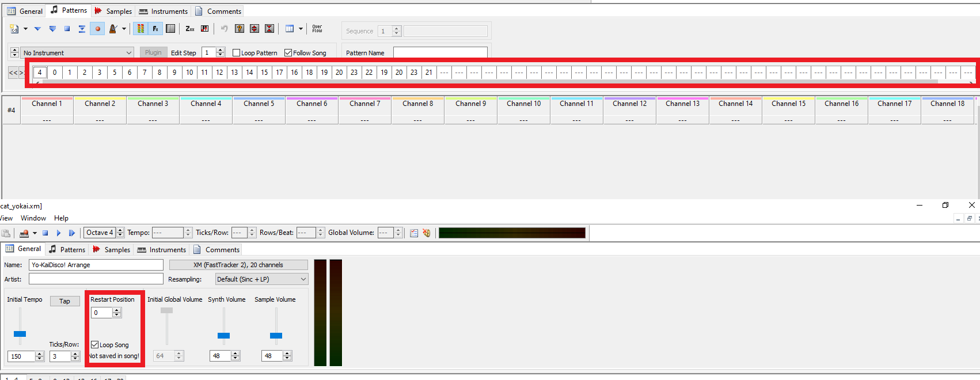Open the Help menu
980x380 pixels.
(x=61, y=218)
